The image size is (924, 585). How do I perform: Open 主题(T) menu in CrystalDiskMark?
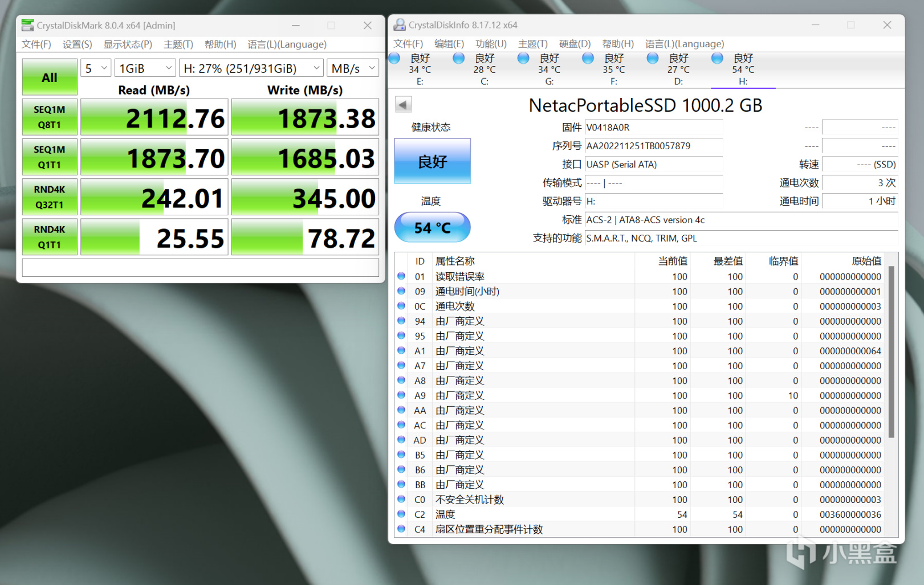pyautogui.click(x=178, y=44)
